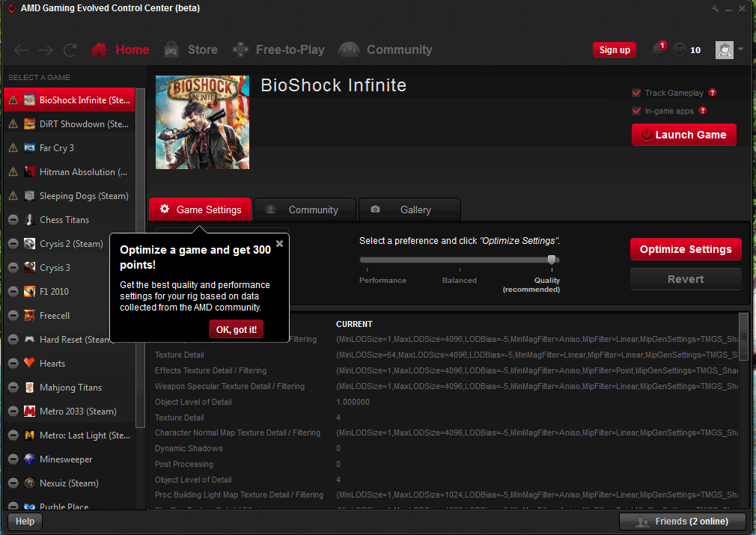Image resolution: width=756 pixels, height=535 pixels.
Task: Go to the Home tab
Action: coord(120,49)
